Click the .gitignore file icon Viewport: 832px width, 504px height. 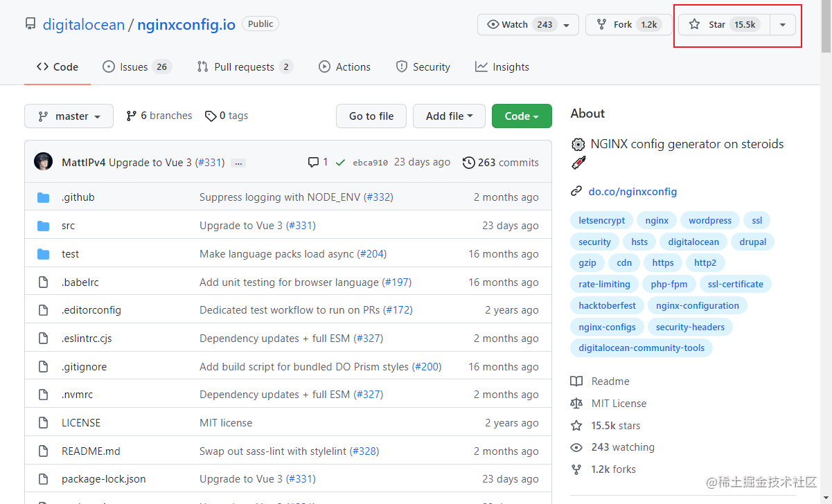pyautogui.click(x=43, y=367)
